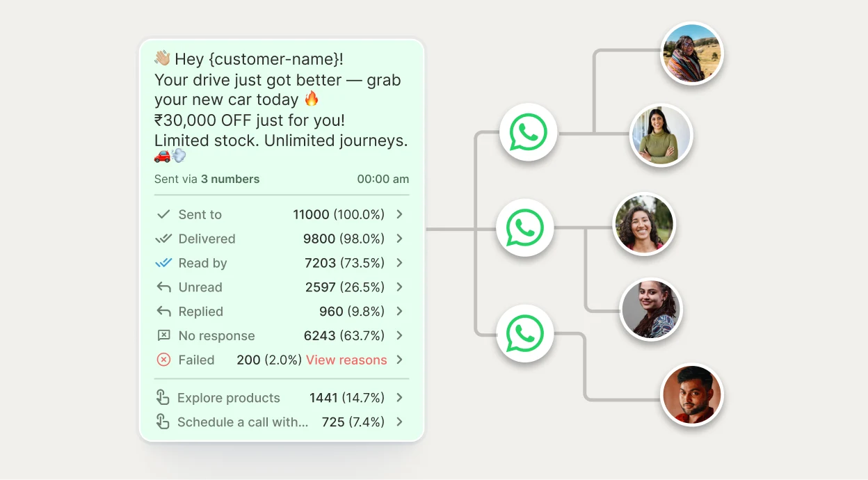This screenshot has height=480, width=868.
Task: Click the 6243 (63.7%) value
Action: (x=344, y=336)
